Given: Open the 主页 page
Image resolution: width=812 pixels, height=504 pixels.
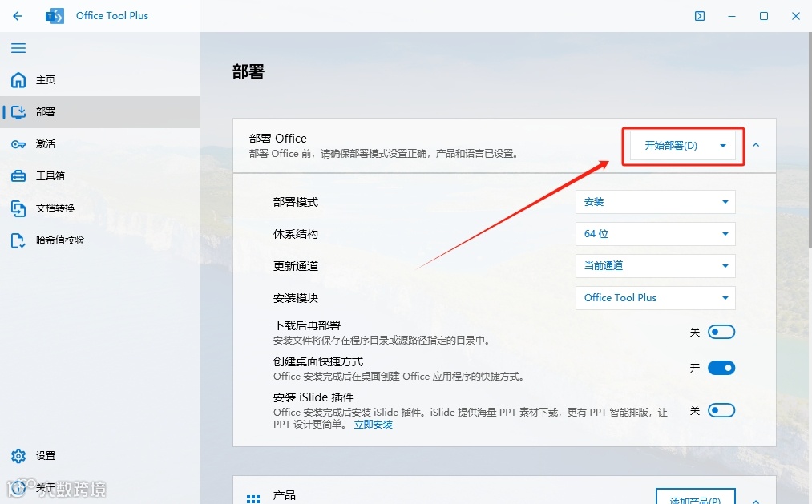Looking at the screenshot, I should click(x=100, y=79).
